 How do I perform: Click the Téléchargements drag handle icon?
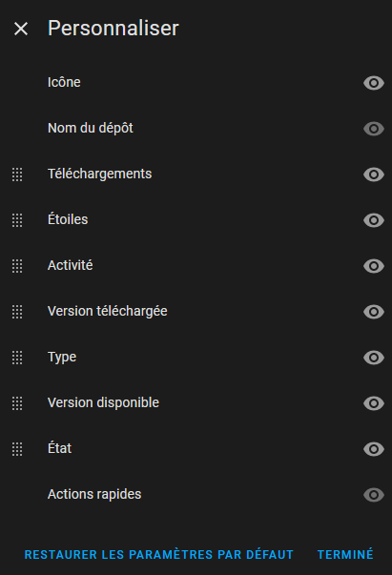tap(17, 175)
